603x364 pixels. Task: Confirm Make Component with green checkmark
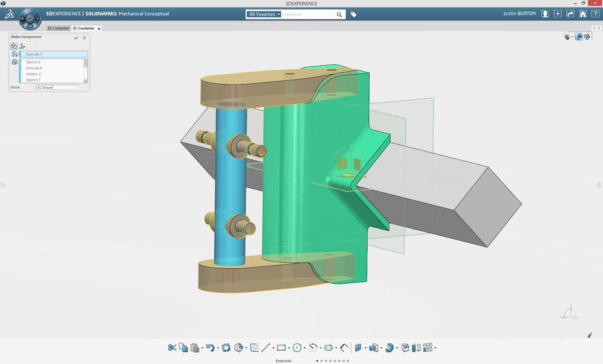click(76, 37)
